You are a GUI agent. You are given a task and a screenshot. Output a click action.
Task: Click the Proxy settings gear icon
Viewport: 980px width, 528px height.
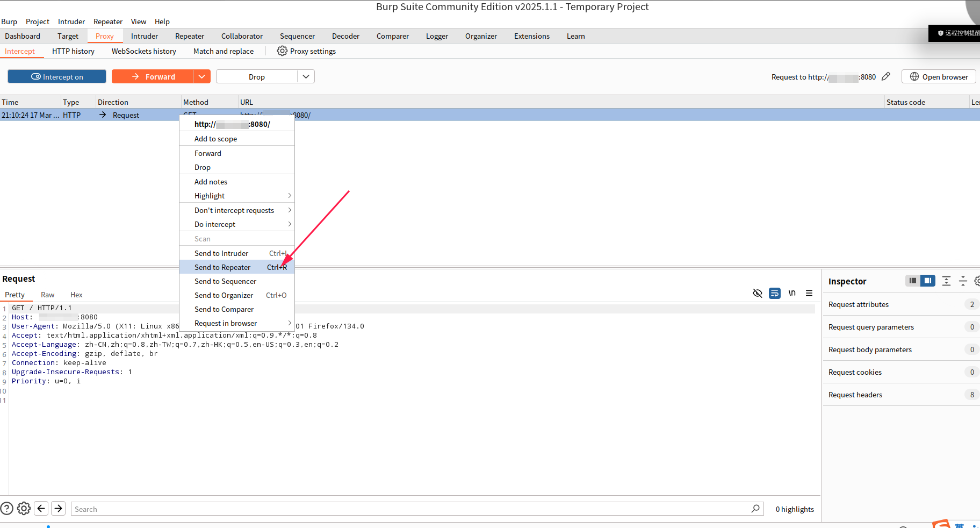282,51
